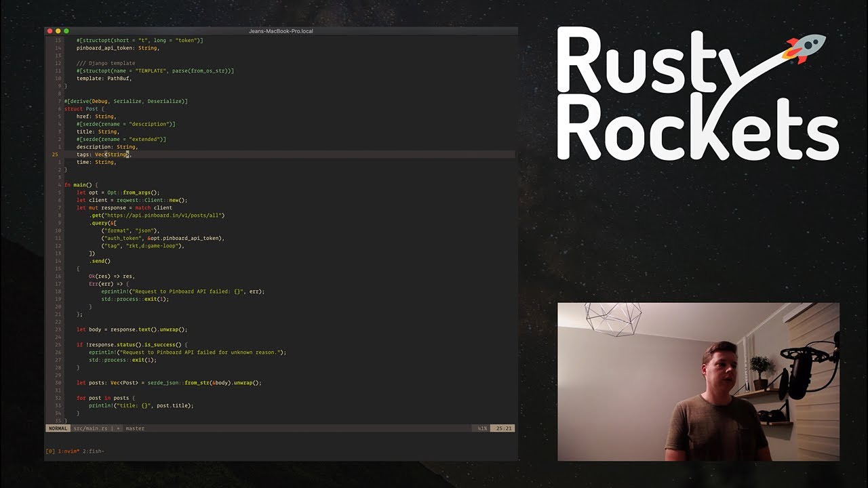The height and width of the screenshot is (488, 868).
Task: Click the 'for post in posts {' line
Action: (106, 398)
